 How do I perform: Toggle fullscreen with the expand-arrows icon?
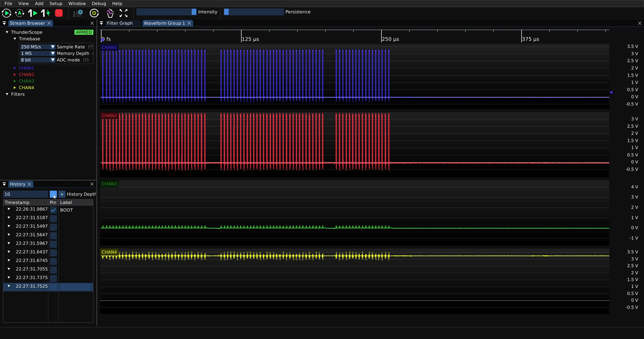coord(123,13)
